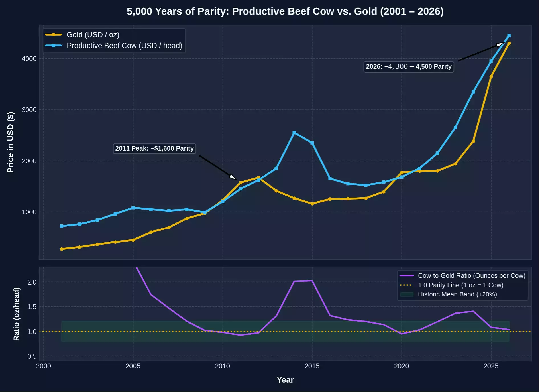540x392 pixels.
Task: Click the 0.5 tick label on ratio axis
Action: (32, 356)
